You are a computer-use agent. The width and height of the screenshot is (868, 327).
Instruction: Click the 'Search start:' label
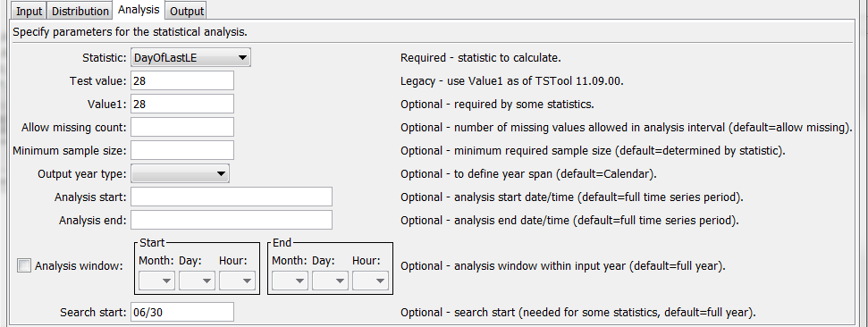tap(94, 313)
